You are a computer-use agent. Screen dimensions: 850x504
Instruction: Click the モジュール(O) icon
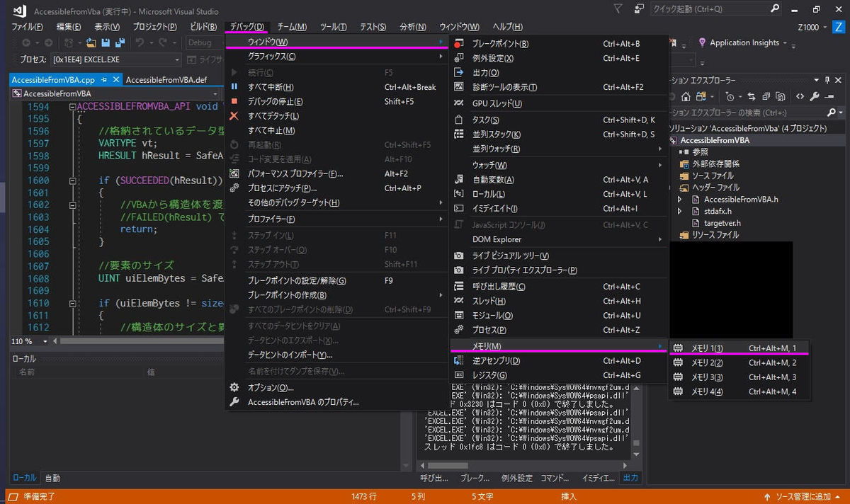[458, 315]
